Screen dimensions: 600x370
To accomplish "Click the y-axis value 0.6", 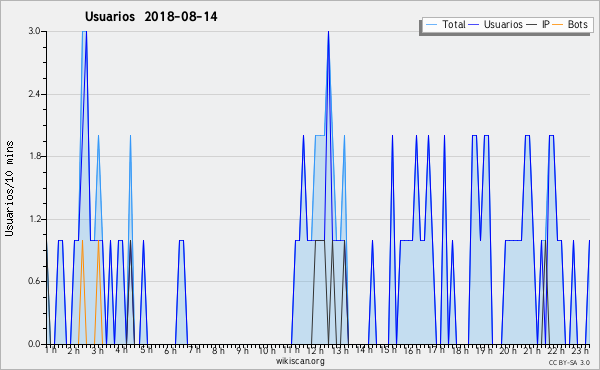I will 34,282.
